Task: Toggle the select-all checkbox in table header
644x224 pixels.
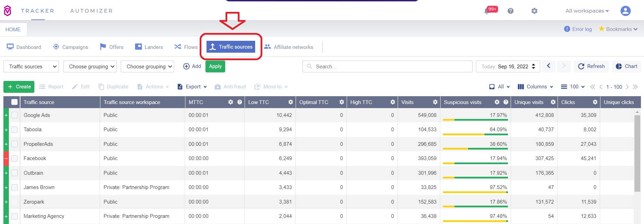Action: tap(14, 102)
